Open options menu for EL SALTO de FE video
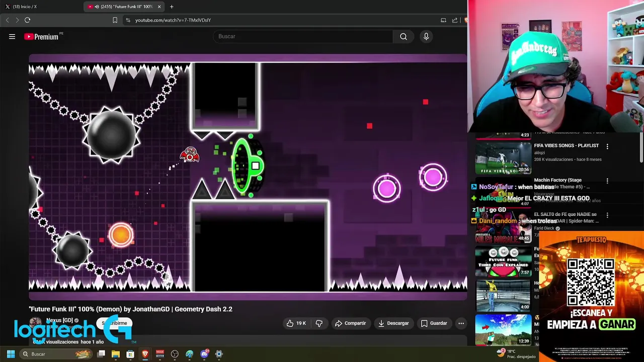644x362 pixels. pos(607,215)
